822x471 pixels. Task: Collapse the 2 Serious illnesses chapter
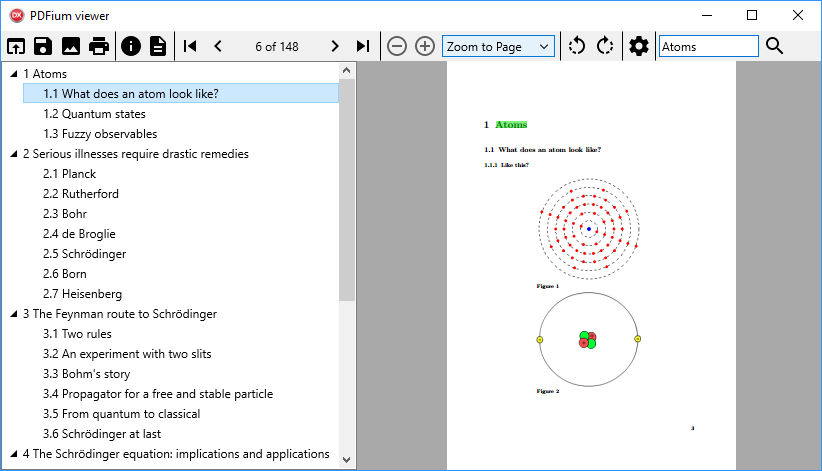coord(14,154)
